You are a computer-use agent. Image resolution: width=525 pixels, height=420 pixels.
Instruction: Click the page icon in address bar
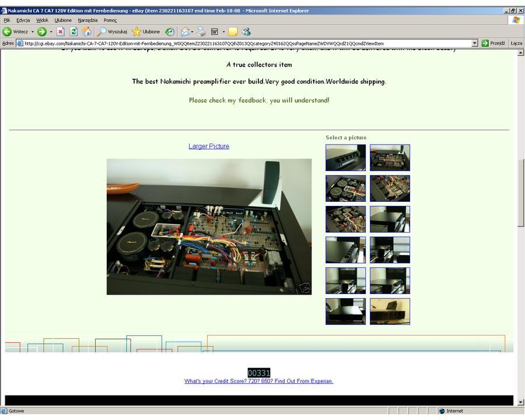click(20, 43)
